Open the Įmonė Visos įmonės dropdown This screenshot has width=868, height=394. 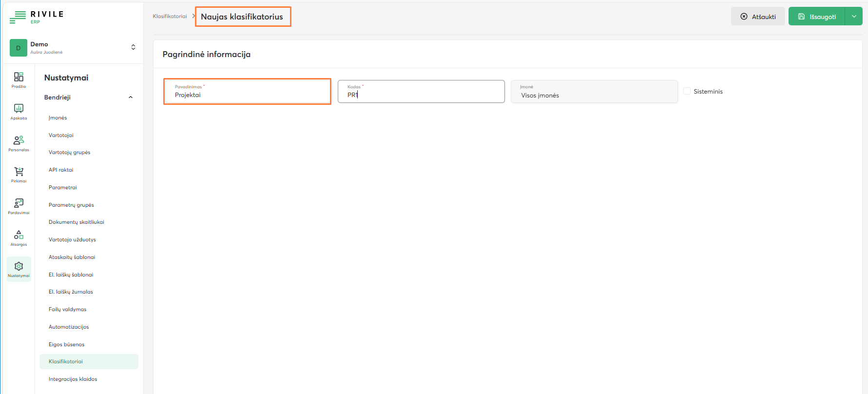click(x=594, y=92)
